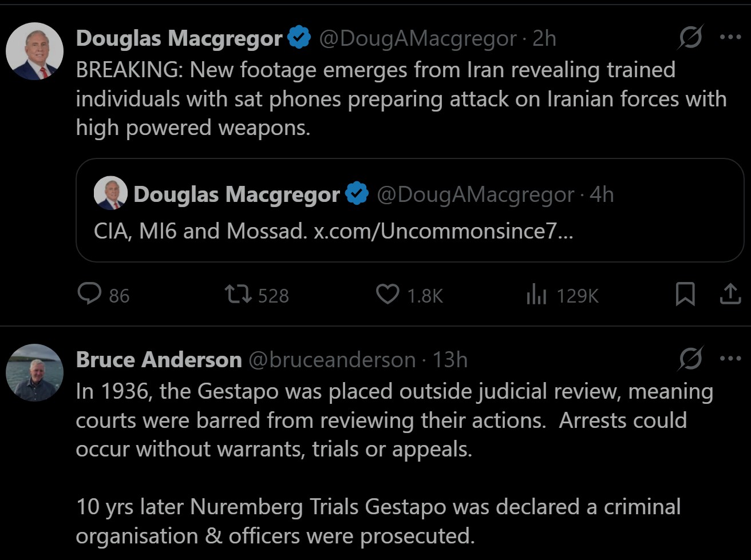Open more options for Macgregor's post

730,38
